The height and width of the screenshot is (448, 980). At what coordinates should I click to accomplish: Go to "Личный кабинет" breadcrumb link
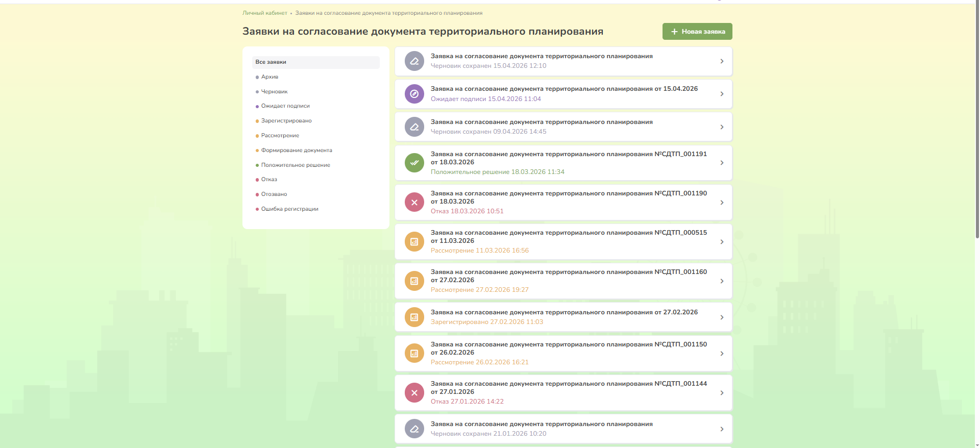pos(264,13)
